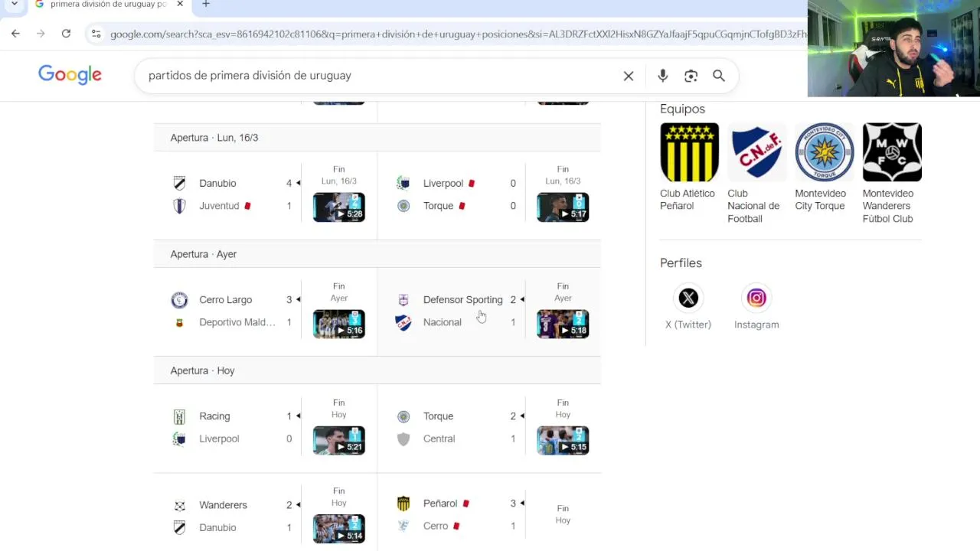Click the Defensor Sporting team crest
Viewport: 980px width, 551px height.
click(x=403, y=300)
